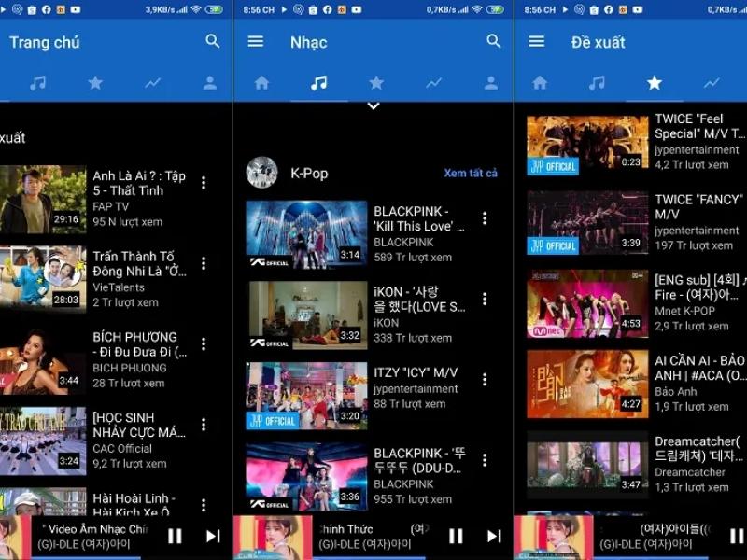Open options for BÍCH PHƯƠNG Đi Đu Đưa Đi

tap(204, 343)
